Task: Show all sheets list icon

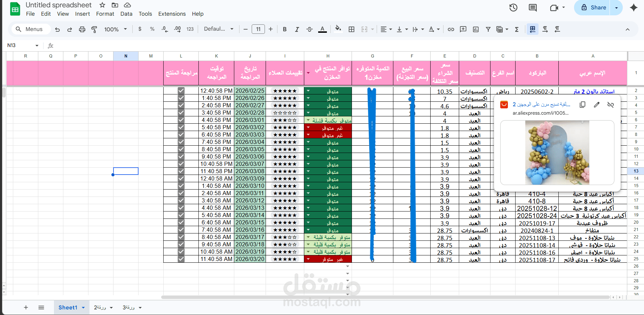Action: 41,307
